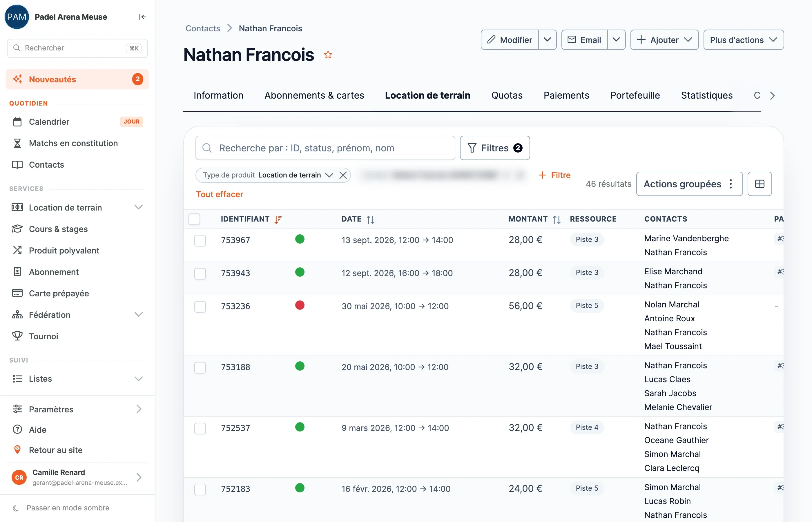Open the Calendrier calendar icon item
The width and height of the screenshot is (812, 522).
pos(78,122)
